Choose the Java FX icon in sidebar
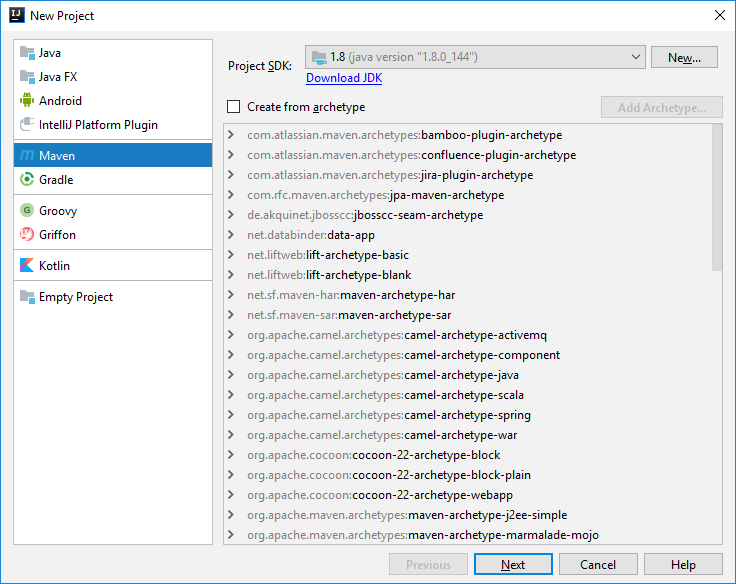 (27, 77)
